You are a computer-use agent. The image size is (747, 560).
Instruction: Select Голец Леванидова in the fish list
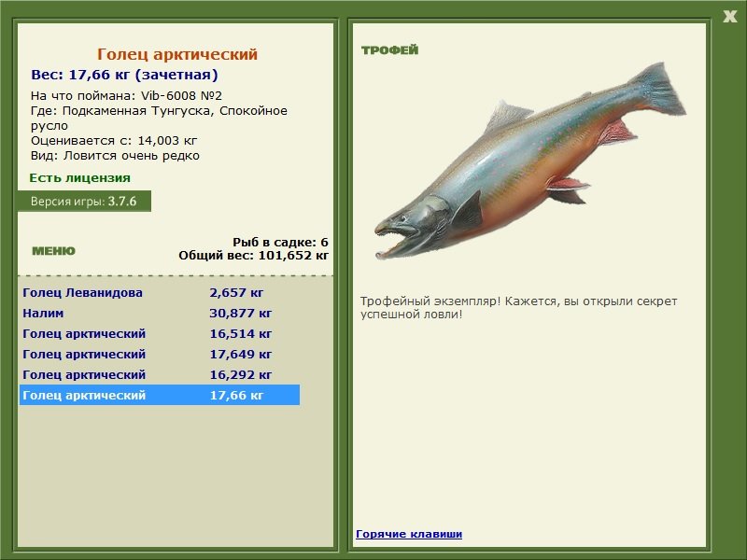[83, 293]
